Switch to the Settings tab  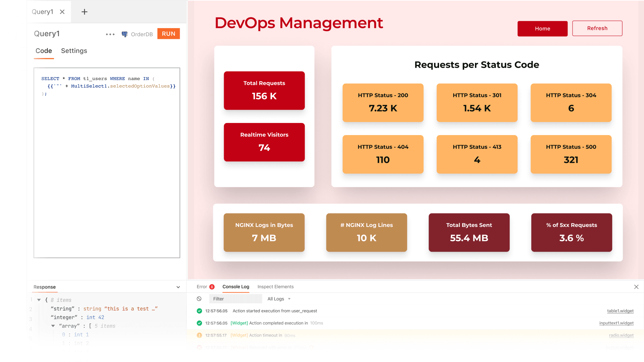[x=74, y=51]
